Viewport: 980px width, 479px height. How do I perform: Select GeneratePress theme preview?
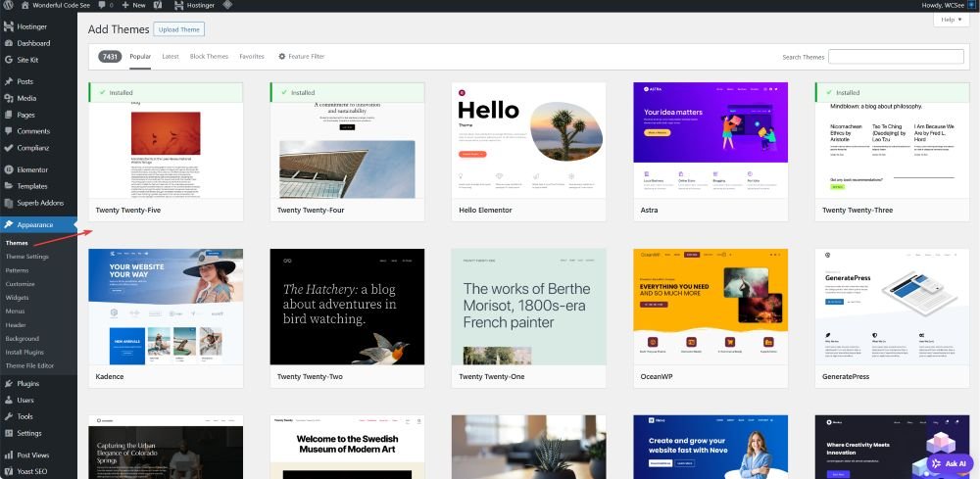tap(892, 318)
